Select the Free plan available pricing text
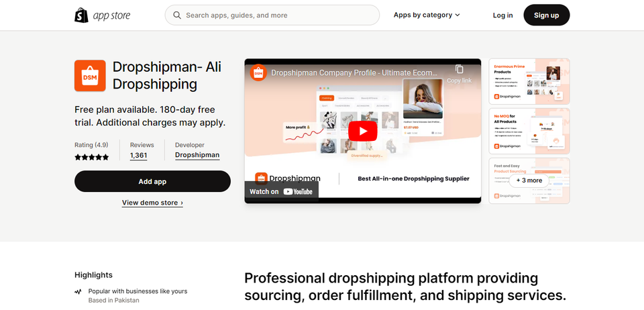Image resolution: width=644 pixels, height=310 pixels. click(x=150, y=116)
